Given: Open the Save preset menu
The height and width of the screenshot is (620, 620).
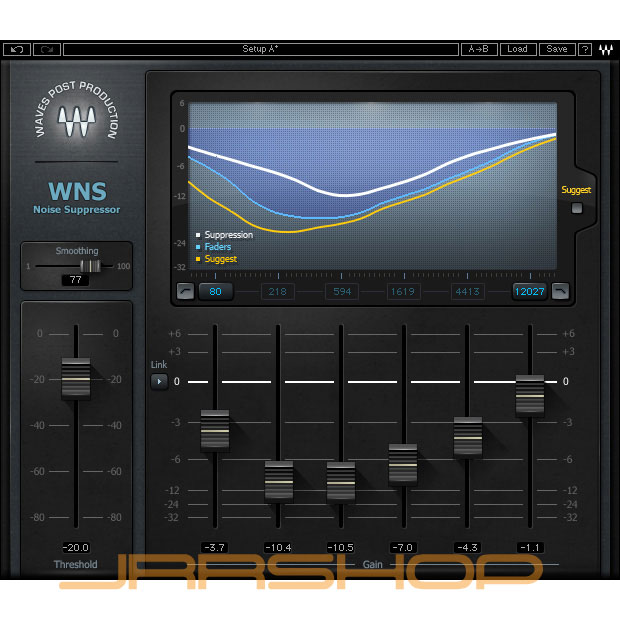Looking at the screenshot, I should 557,49.
